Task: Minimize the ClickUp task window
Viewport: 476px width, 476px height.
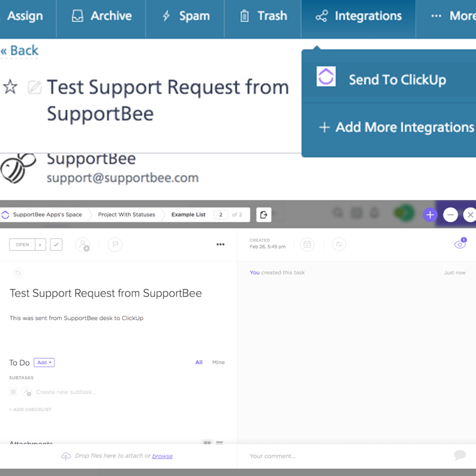Action: tap(450, 215)
